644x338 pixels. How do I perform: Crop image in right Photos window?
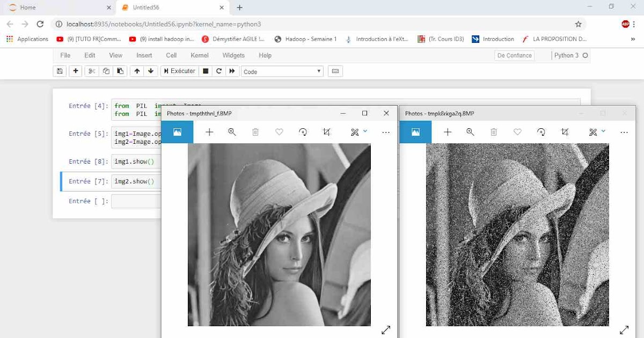[565, 132]
